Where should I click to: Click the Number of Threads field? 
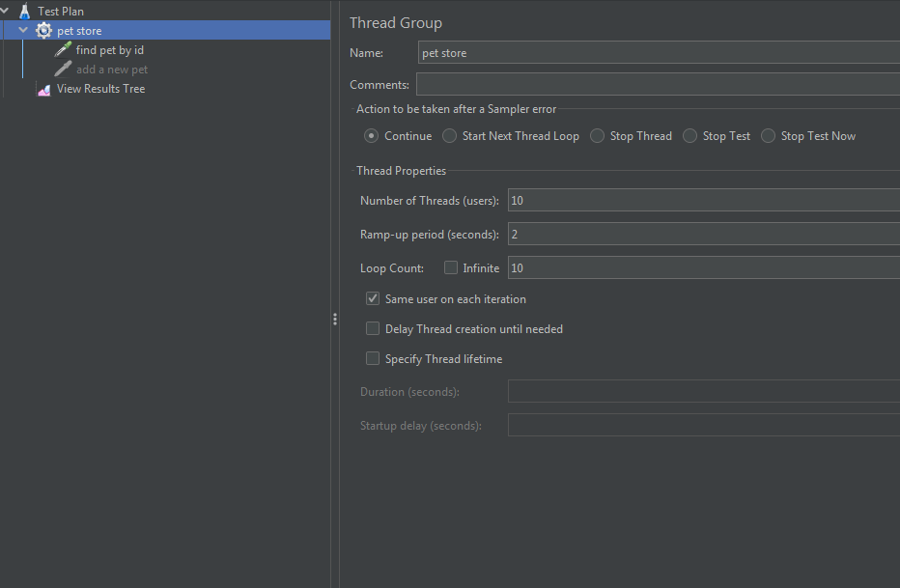[704, 200]
